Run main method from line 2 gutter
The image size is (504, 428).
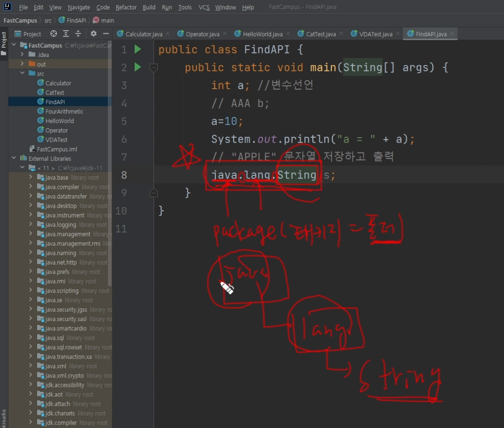tap(138, 67)
